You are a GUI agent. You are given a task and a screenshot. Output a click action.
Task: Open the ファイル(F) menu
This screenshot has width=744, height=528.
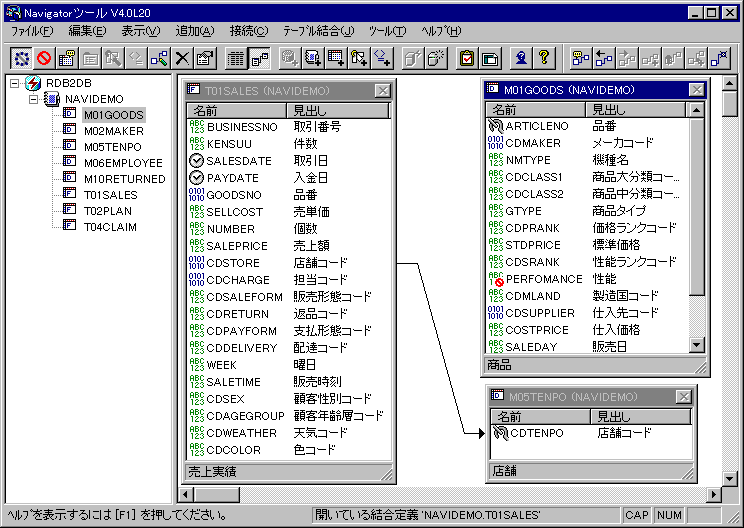tap(32, 31)
